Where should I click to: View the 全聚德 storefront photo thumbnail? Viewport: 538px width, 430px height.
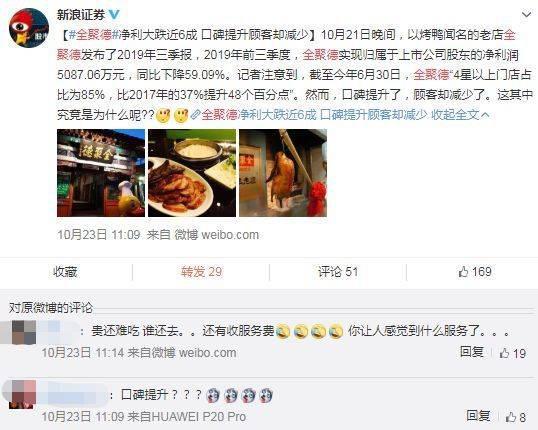point(101,173)
